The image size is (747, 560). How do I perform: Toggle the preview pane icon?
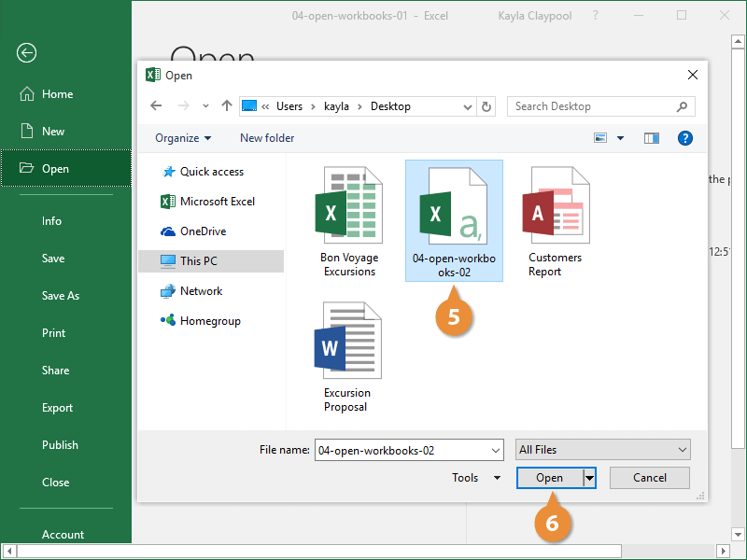(x=652, y=138)
